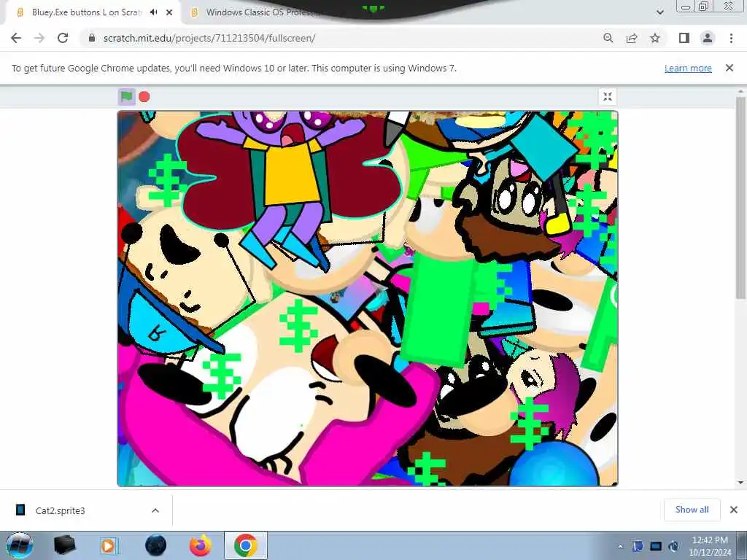Open the monitor tray icon
Image resolution: width=747 pixels, height=560 pixels.
coord(656,546)
